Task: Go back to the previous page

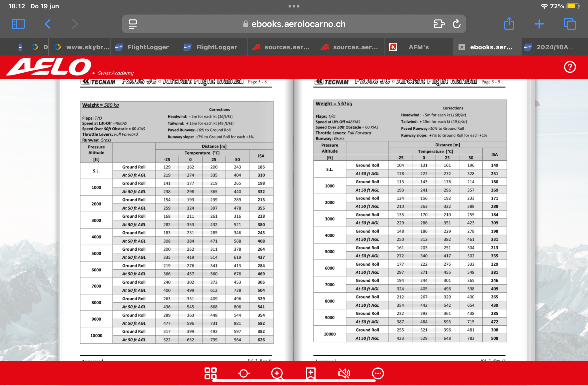Action: pyautogui.click(x=47, y=24)
